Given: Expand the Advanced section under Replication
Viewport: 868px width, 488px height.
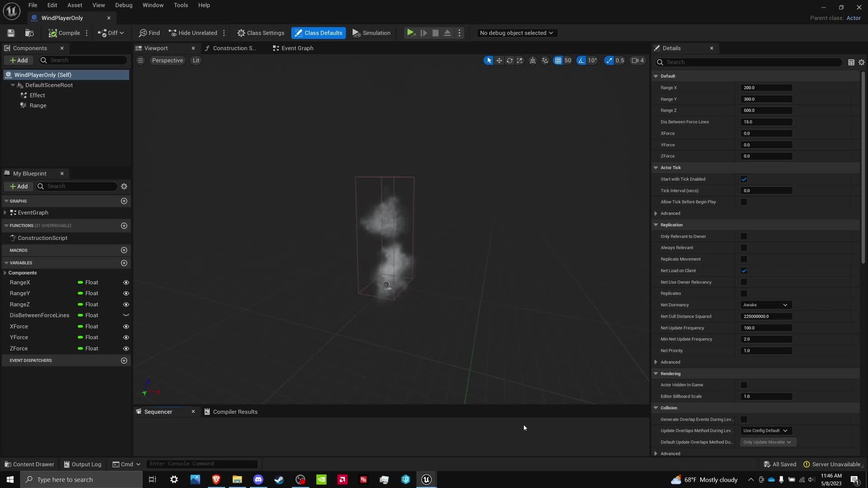Looking at the screenshot, I should pos(670,362).
